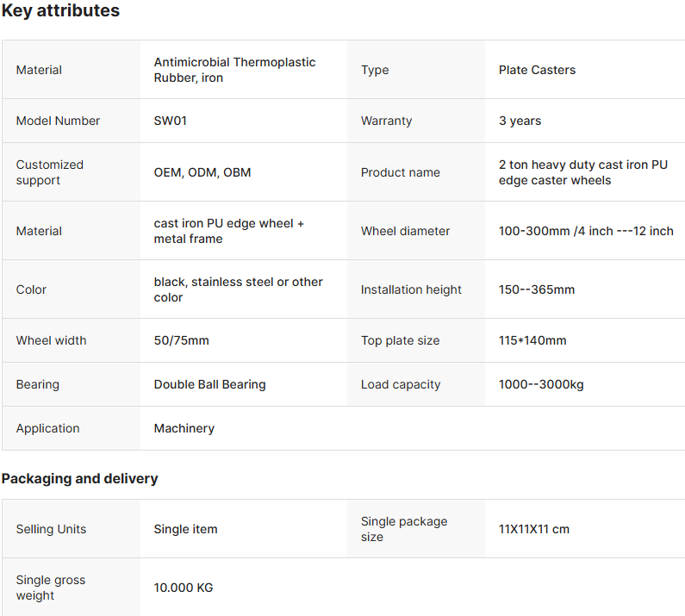Click the 11X11X11 cm package size
Screen dimensions: 685x616
pos(534,529)
